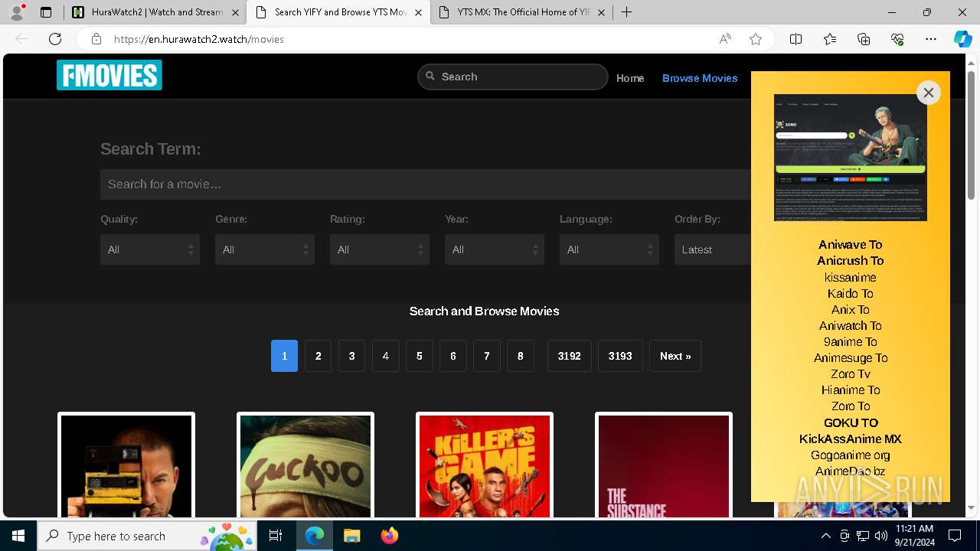The width and height of the screenshot is (980, 551).
Task: Launch Microsoft Edge from taskbar
Action: [315, 536]
